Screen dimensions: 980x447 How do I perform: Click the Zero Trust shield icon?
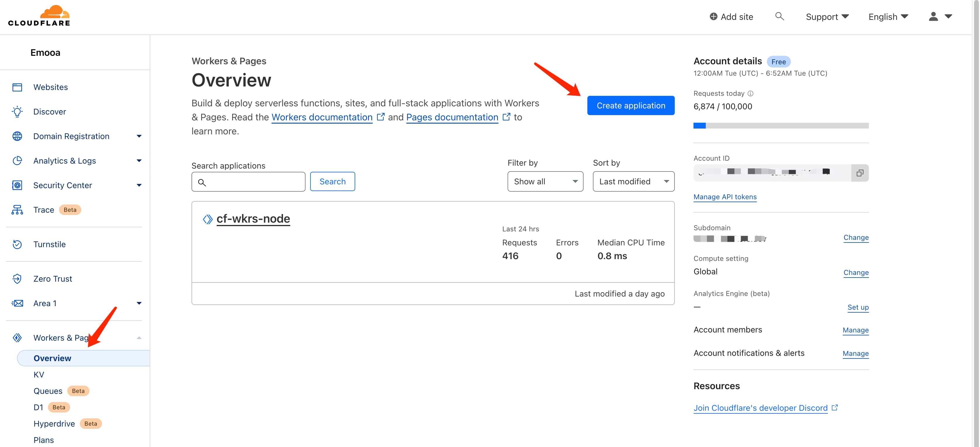tap(17, 279)
